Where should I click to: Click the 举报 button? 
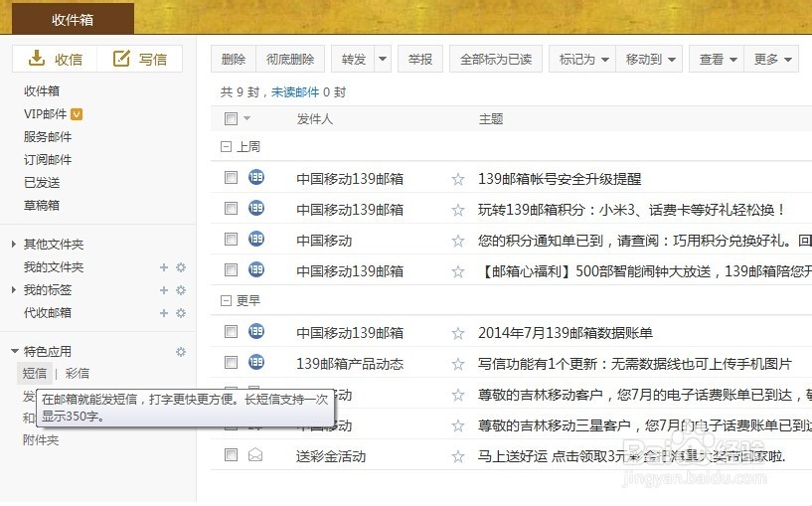[x=420, y=59]
